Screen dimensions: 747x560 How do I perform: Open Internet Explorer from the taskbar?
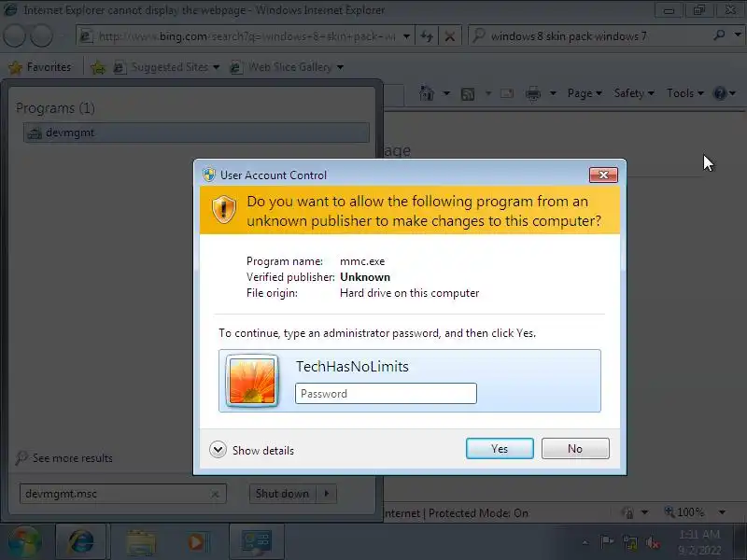[x=81, y=542]
